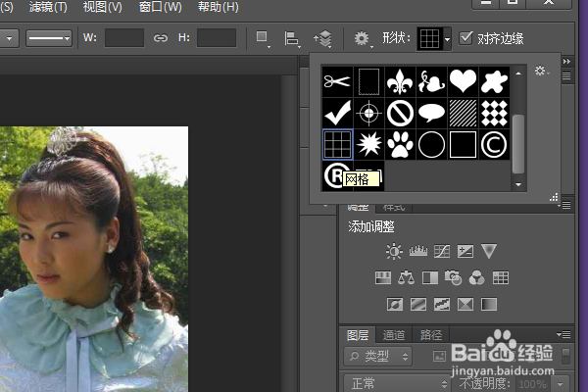Add Black & White adjustment
The width and height of the screenshot is (588, 392).
pos(430,278)
